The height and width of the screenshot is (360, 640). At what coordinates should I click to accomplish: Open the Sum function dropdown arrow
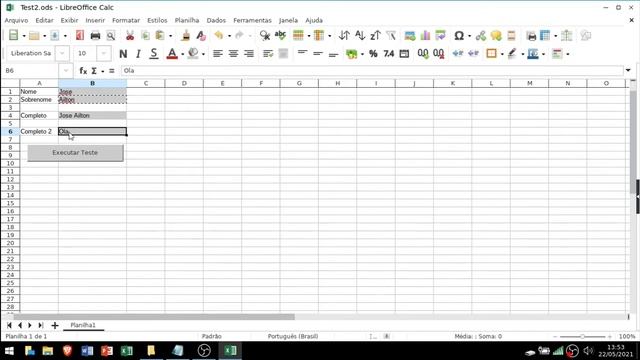[103, 71]
